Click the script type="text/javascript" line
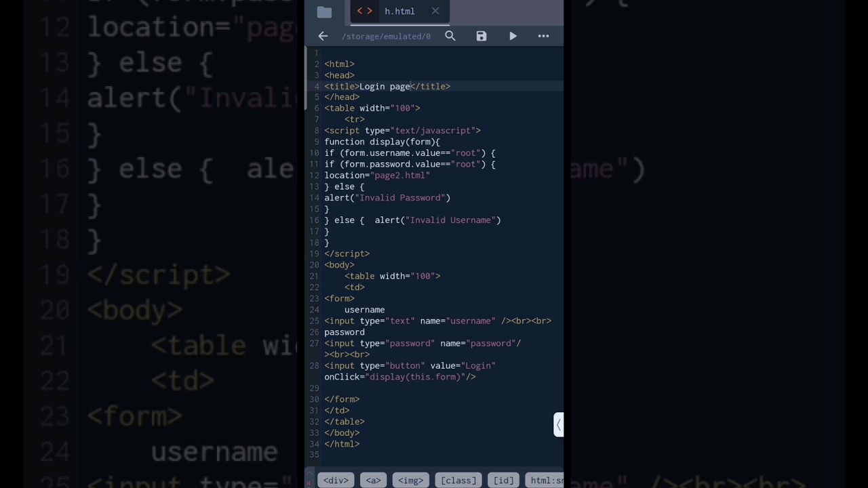This screenshot has height=488, width=868. (x=402, y=130)
